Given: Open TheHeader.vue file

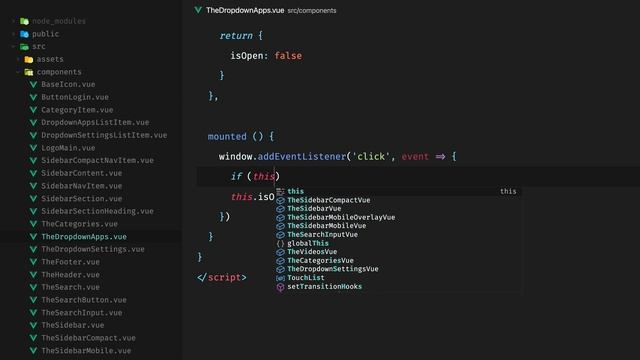Looking at the screenshot, I should tap(70, 275).
